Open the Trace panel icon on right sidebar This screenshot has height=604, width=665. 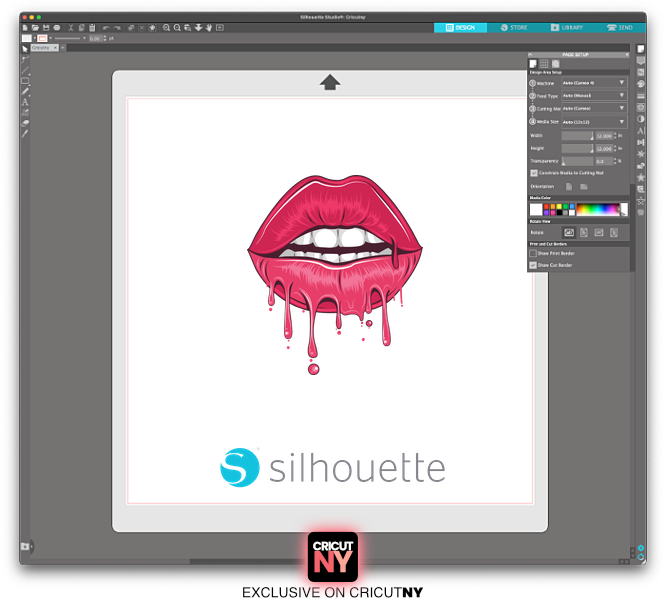pos(640,107)
